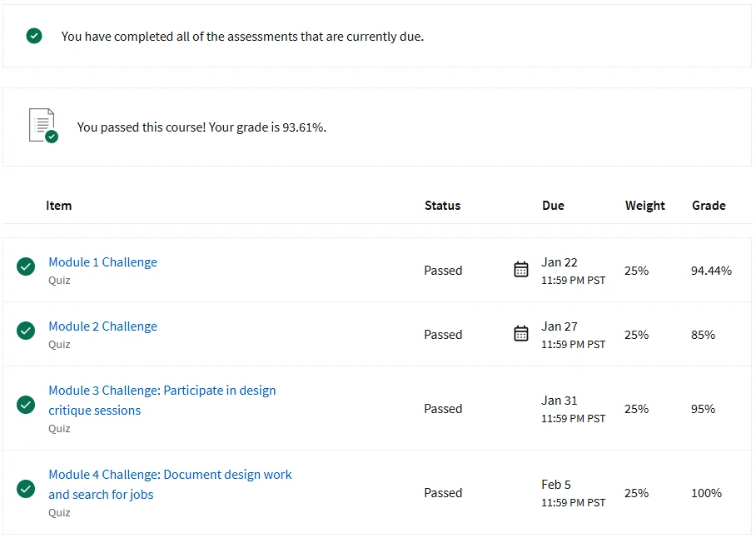The height and width of the screenshot is (538, 756).
Task: Open Module 4 Challenge document design quiz
Action: pyautogui.click(x=170, y=475)
